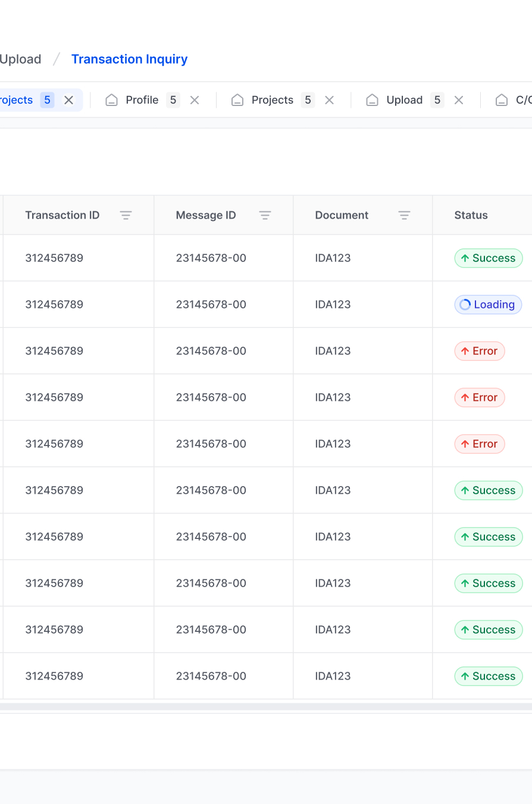
Task: Click the Transaction ID column filter icon
Action: 126,216
